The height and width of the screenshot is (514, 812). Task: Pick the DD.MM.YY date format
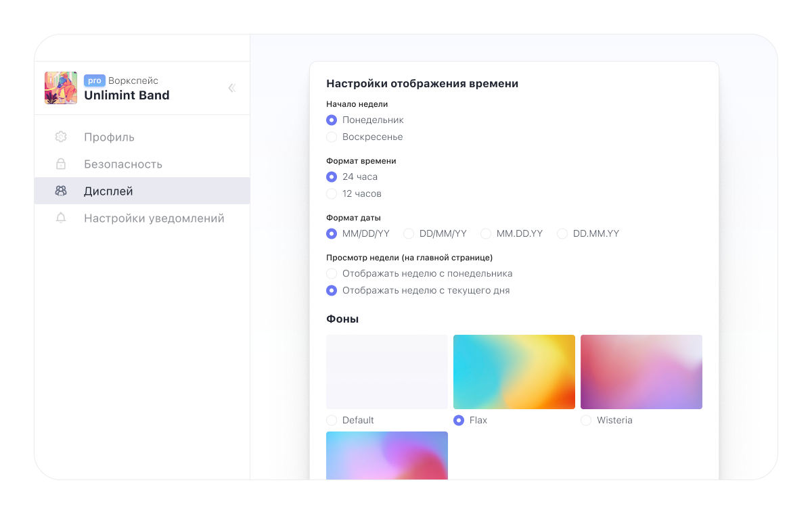[x=562, y=233]
